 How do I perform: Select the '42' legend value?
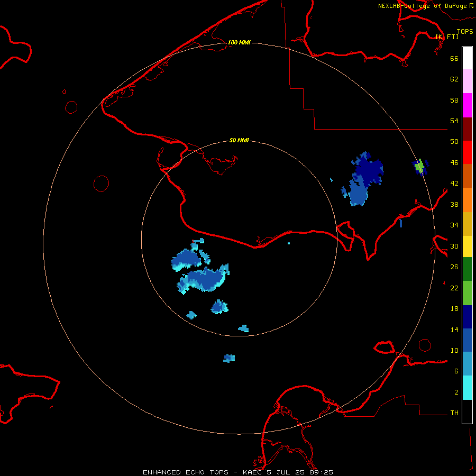[x=454, y=184]
